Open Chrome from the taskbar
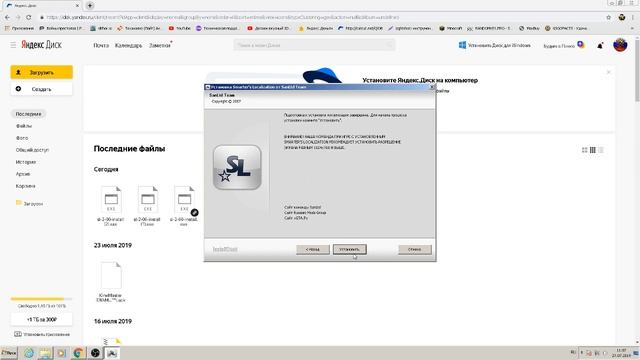Image resolution: width=640 pixels, height=360 pixels. coord(78,353)
